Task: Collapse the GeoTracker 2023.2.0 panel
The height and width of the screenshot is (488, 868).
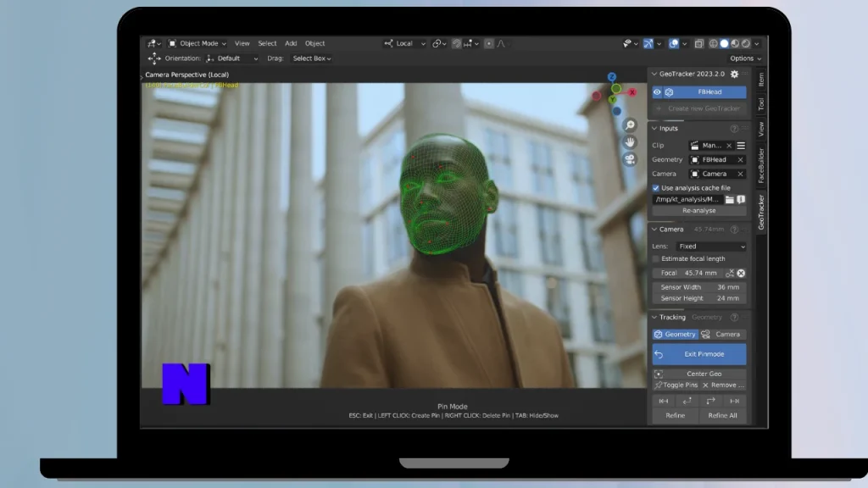Action: tap(655, 74)
